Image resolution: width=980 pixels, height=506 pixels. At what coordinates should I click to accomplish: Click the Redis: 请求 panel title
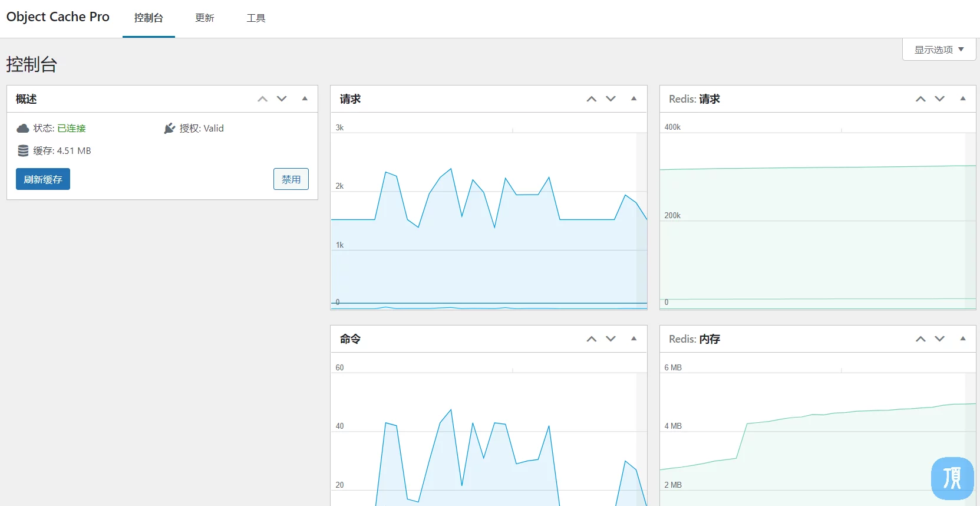[x=694, y=99]
